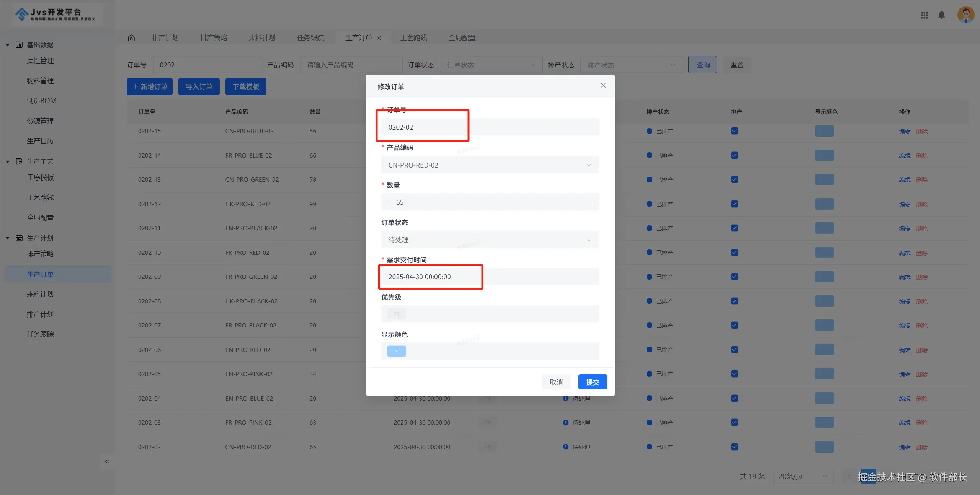Click the home icon tab
Viewport: 980px width, 495px height.
[131, 38]
